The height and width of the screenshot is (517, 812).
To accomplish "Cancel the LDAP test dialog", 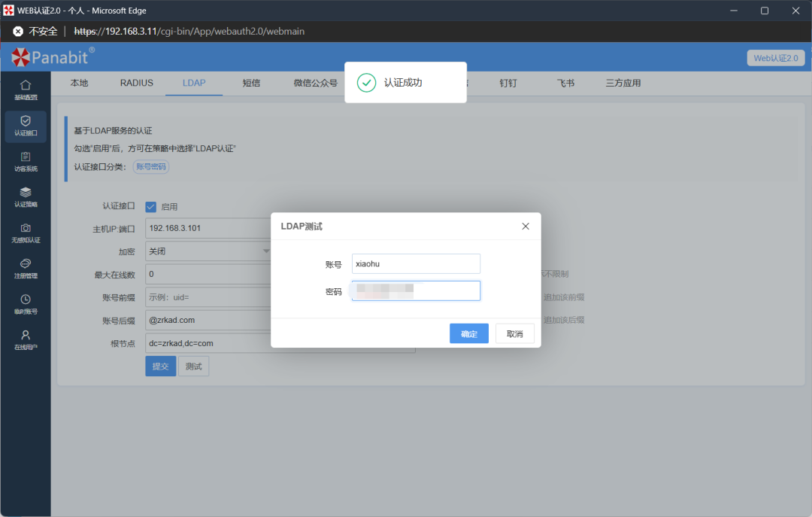I will click(514, 333).
